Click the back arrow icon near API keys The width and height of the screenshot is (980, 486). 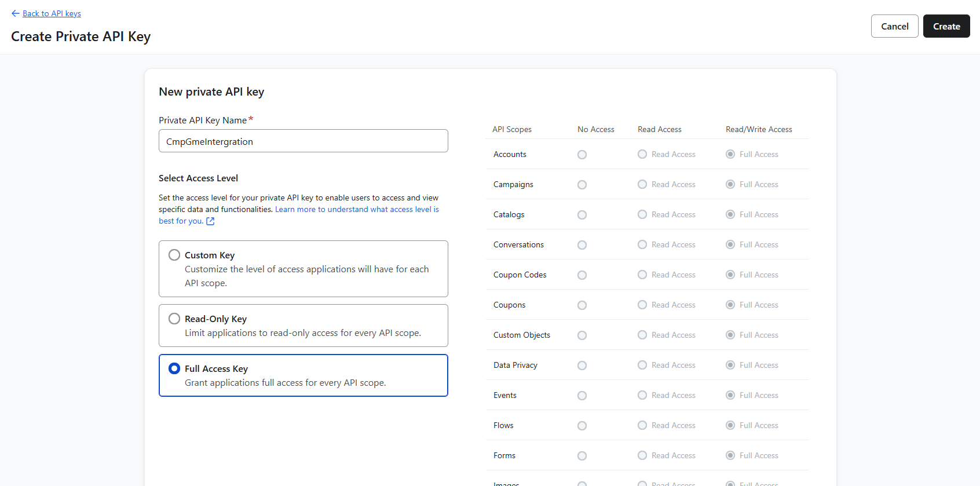15,13
